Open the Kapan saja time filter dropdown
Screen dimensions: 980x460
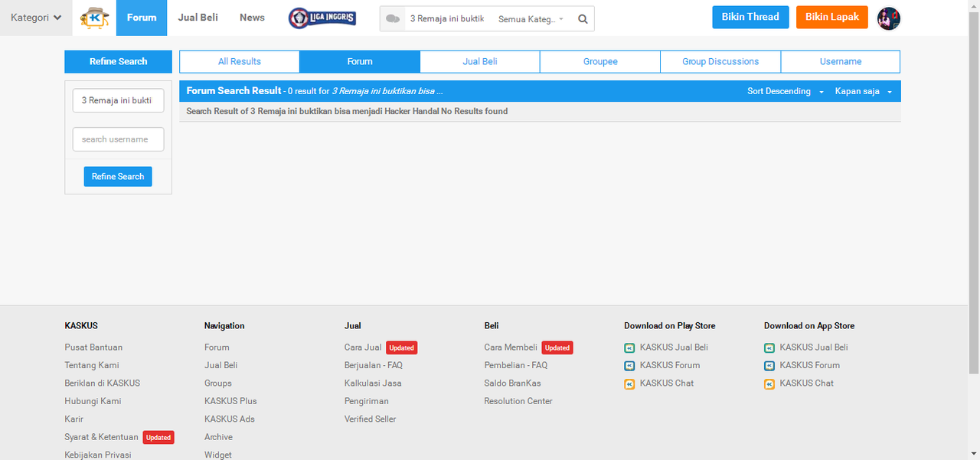pyautogui.click(x=864, y=91)
